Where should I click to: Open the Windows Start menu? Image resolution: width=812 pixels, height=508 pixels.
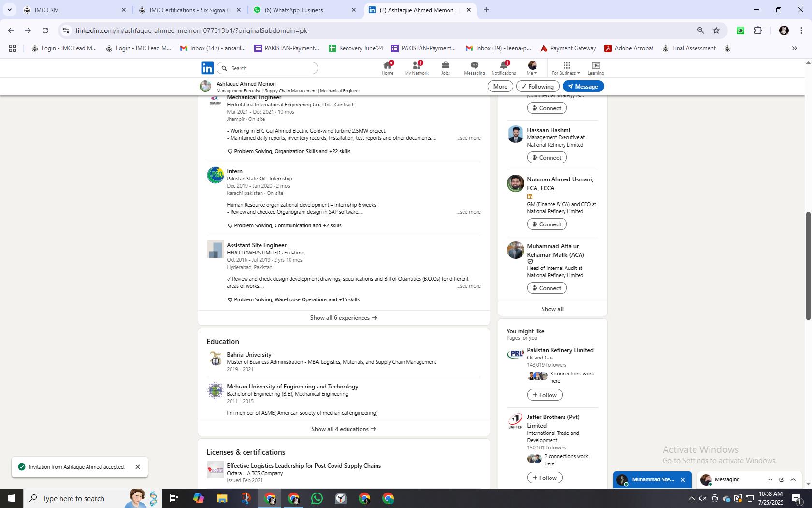pos(12,498)
